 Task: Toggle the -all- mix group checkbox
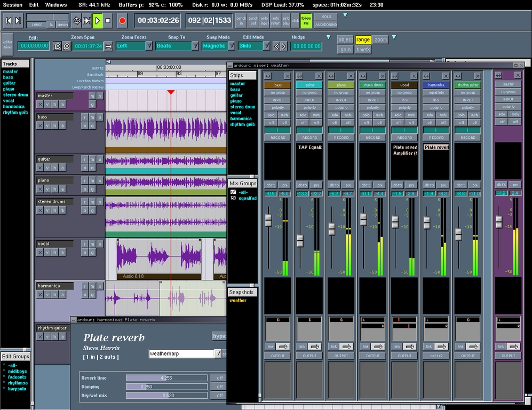pyautogui.click(x=233, y=192)
